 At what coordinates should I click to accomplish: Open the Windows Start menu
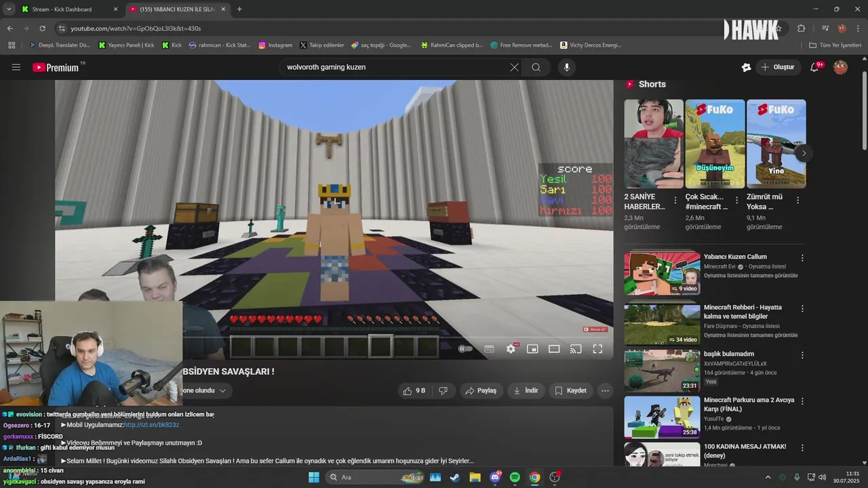(x=314, y=477)
